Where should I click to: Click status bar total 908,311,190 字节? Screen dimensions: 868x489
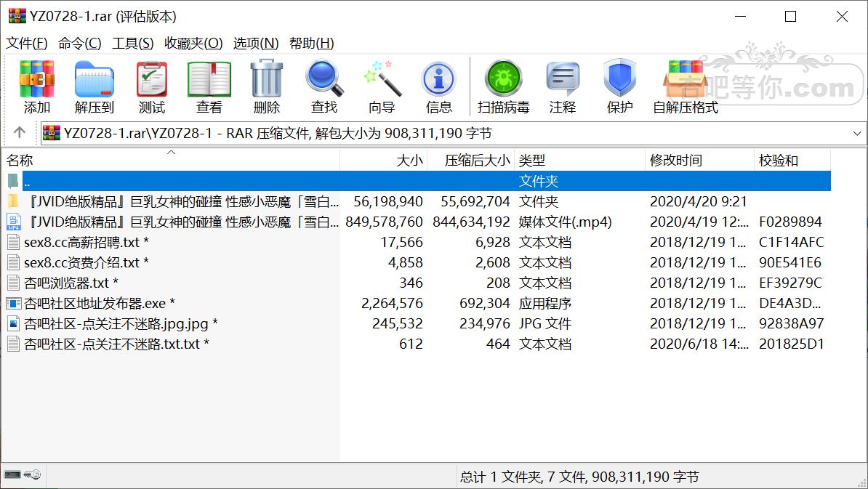pyautogui.click(x=645, y=477)
